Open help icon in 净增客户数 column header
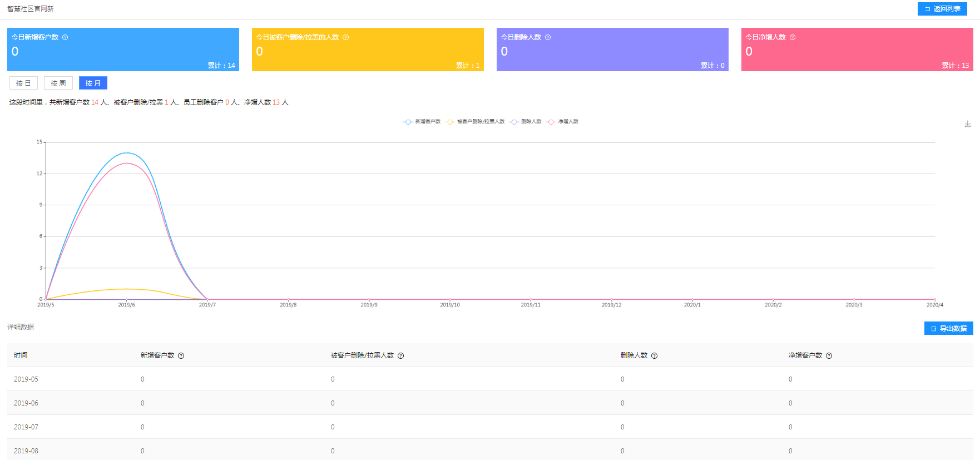 click(x=829, y=356)
